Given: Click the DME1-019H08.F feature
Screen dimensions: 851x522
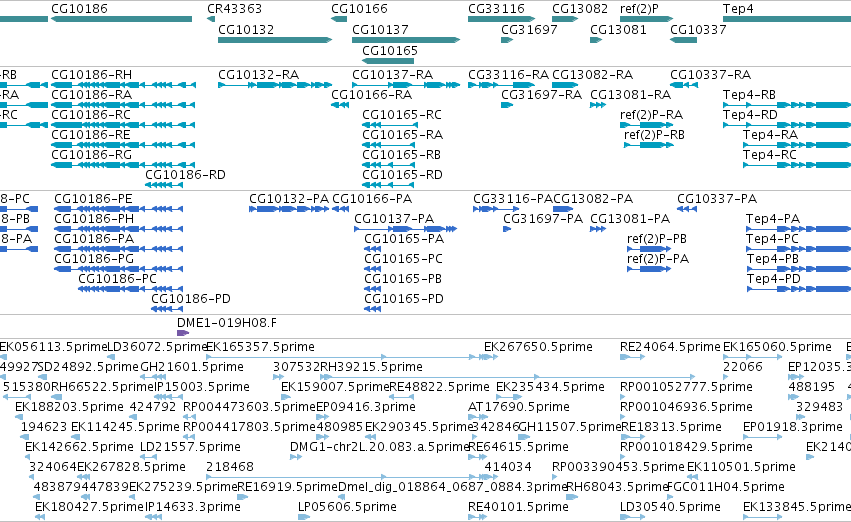Looking at the screenshot, I should tap(183, 333).
